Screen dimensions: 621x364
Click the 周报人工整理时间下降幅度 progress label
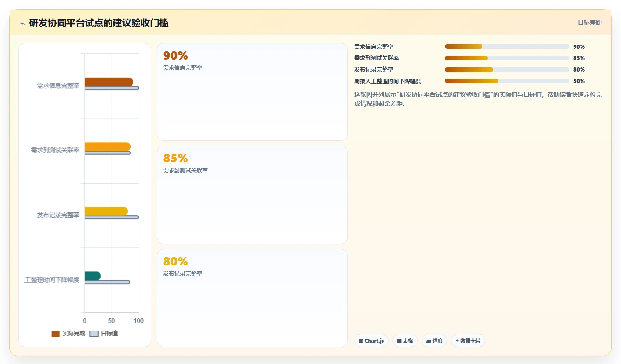coord(388,81)
